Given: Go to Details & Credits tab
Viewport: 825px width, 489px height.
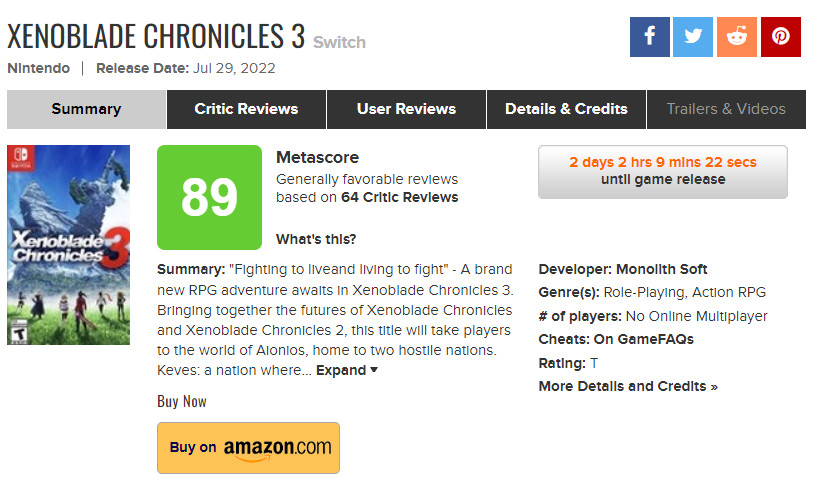Looking at the screenshot, I should tap(566, 109).
